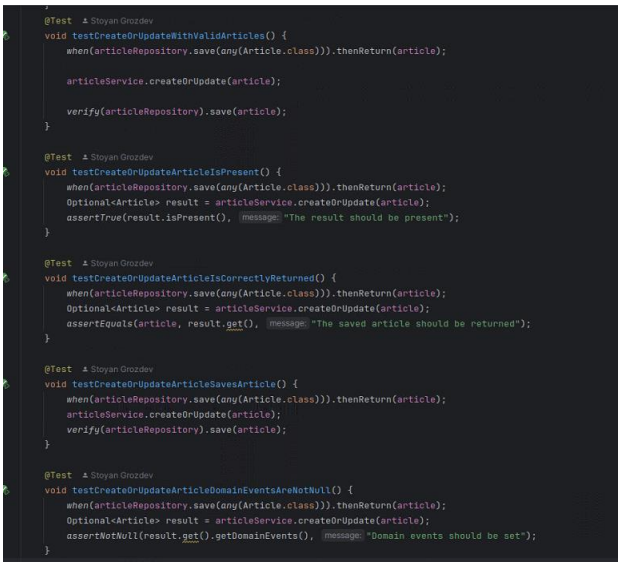This screenshot has width=623, height=570.
Task: Place the caret in method name testCreateOrUpdateArticleDomainEventsAreNotNull
Action: coord(201,490)
